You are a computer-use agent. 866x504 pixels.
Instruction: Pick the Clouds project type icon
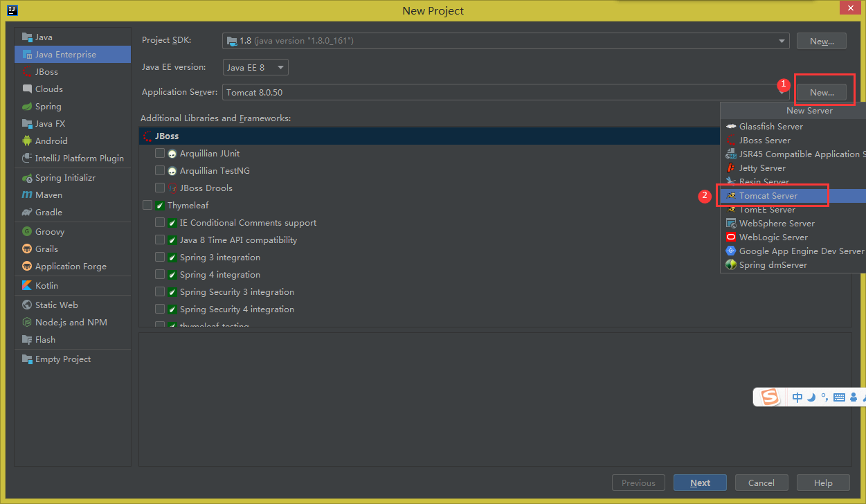pyautogui.click(x=27, y=89)
